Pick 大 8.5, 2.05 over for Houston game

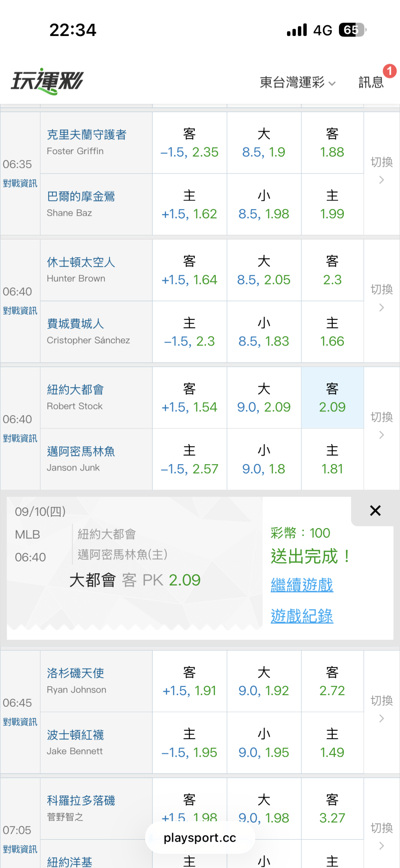(x=264, y=270)
